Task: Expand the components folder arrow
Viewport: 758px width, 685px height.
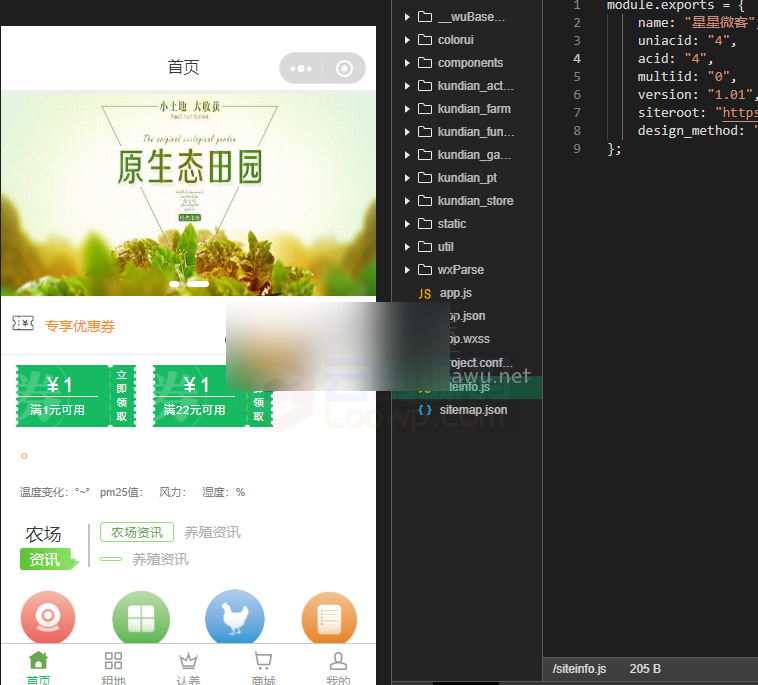Action: point(407,63)
